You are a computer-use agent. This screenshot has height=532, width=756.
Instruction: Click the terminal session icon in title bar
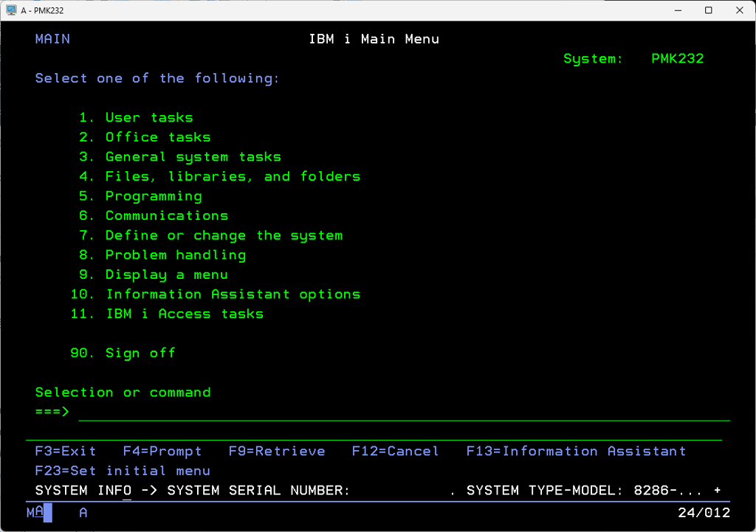click(x=12, y=10)
